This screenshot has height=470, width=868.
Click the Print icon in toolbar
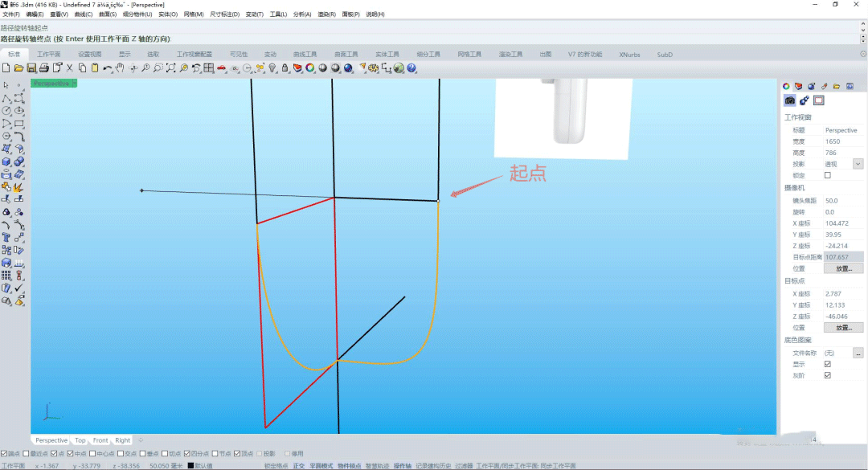tap(44, 68)
